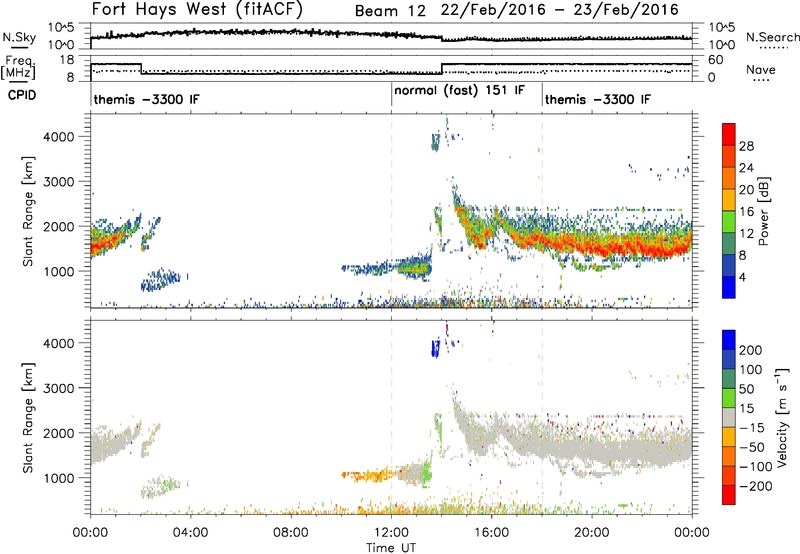Click the 'Slant Range [km]' label of velocity panel
This screenshot has width=800, height=554.
tap(28, 417)
